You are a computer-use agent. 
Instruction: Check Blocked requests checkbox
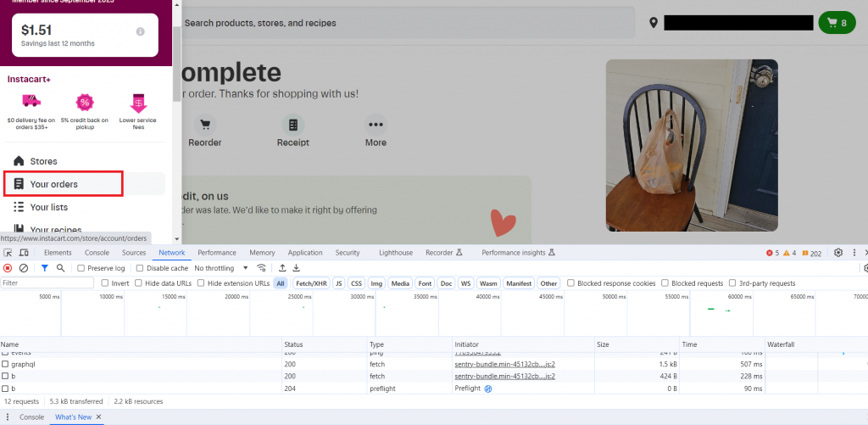pos(665,283)
